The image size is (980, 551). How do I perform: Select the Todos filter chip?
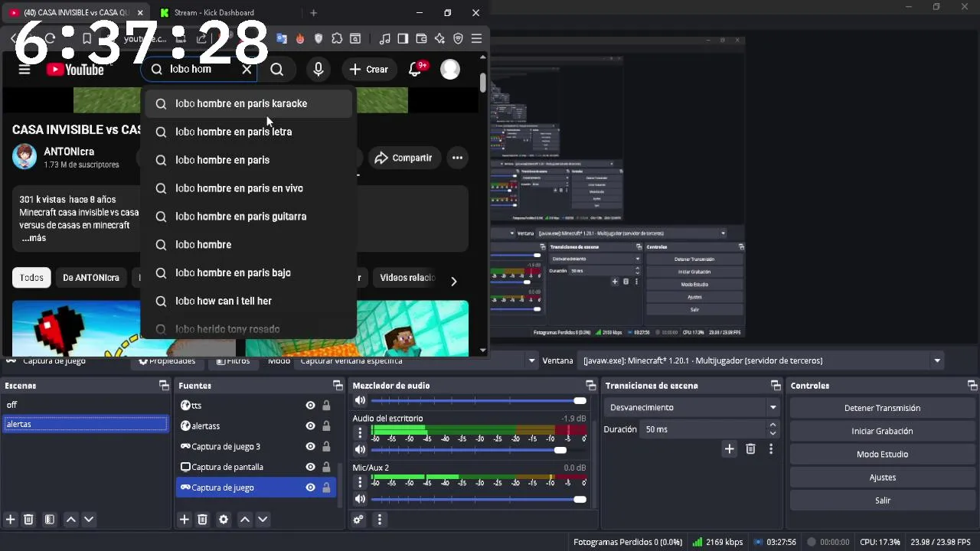point(31,278)
